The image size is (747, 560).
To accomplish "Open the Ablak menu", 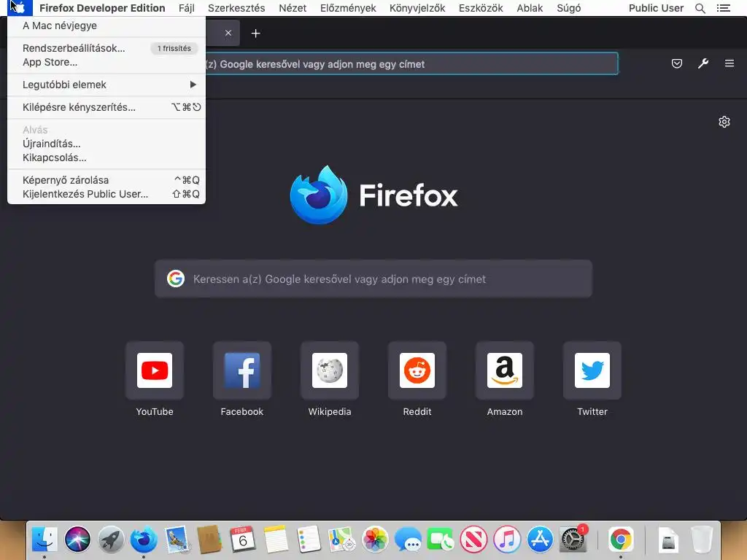I will click(530, 8).
